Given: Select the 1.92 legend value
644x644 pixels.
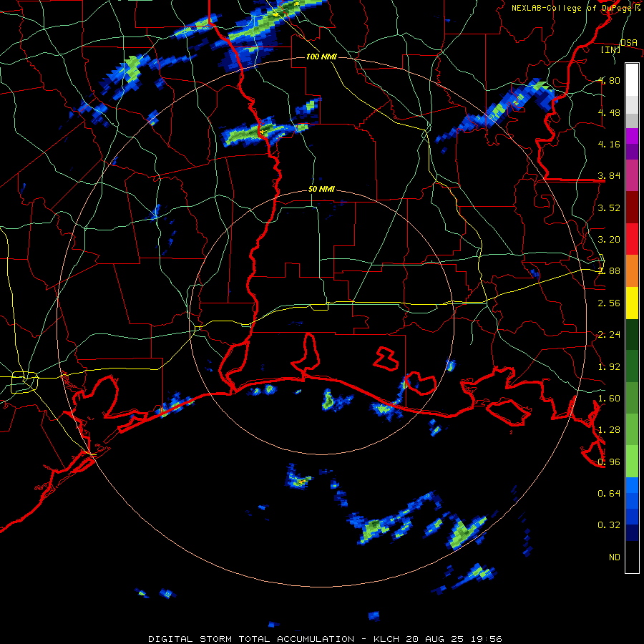Looking at the screenshot, I should [610, 367].
